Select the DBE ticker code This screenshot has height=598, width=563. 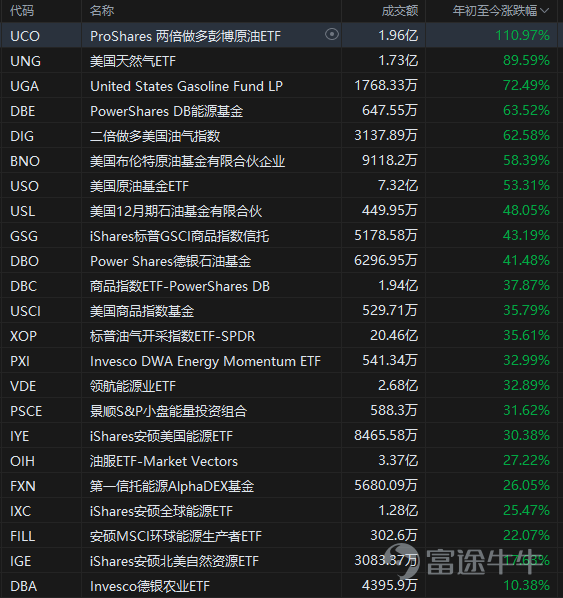pyautogui.click(x=23, y=111)
